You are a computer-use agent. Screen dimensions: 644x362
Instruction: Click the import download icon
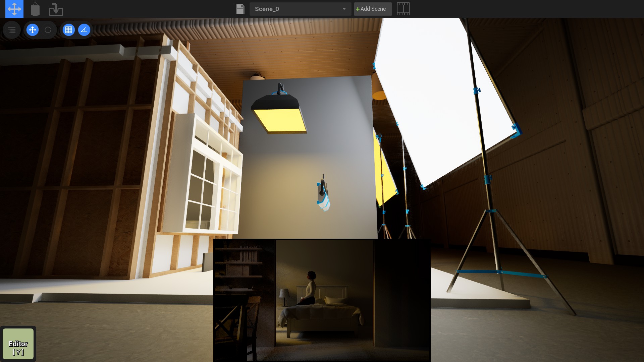click(x=56, y=9)
